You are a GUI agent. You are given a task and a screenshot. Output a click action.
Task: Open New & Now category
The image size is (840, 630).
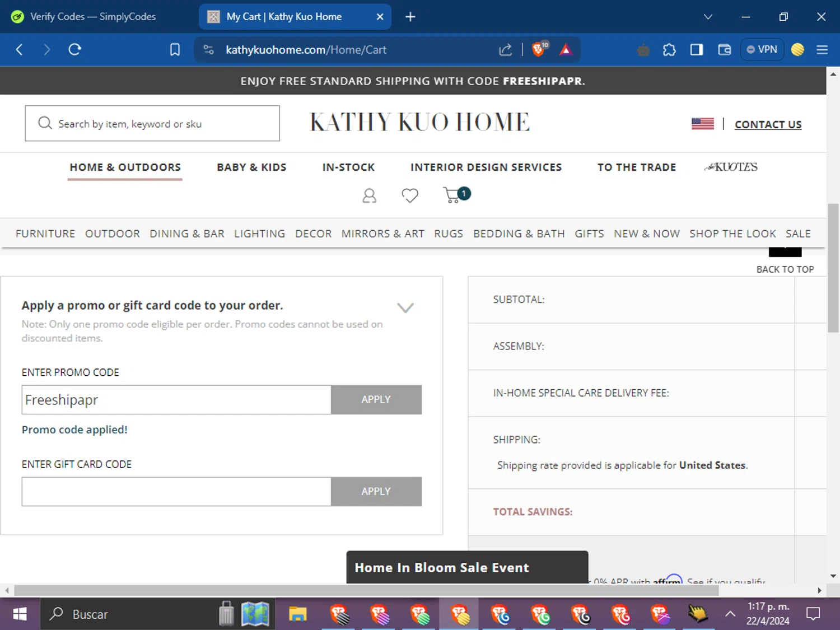pos(646,234)
